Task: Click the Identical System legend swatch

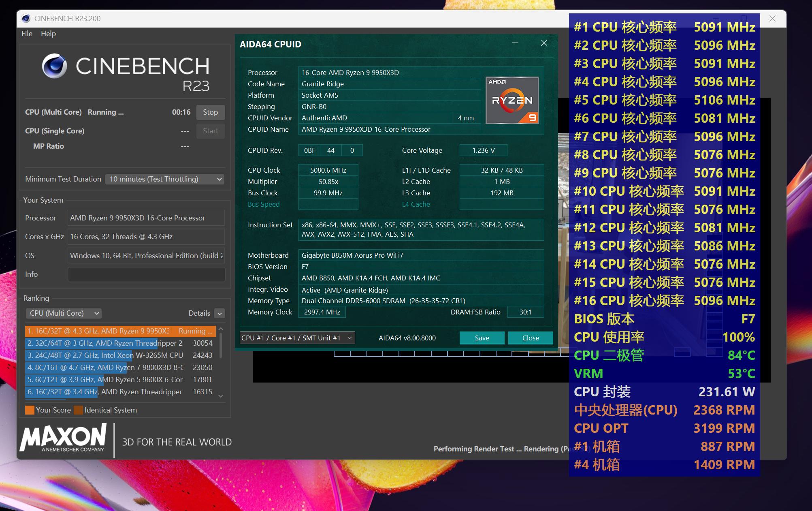Action: pos(78,410)
